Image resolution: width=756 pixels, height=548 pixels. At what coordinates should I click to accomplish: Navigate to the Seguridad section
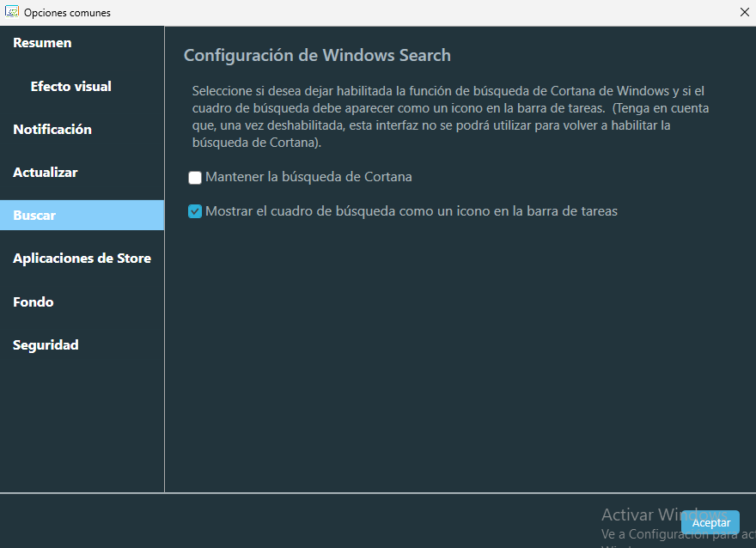tap(46, 344)
